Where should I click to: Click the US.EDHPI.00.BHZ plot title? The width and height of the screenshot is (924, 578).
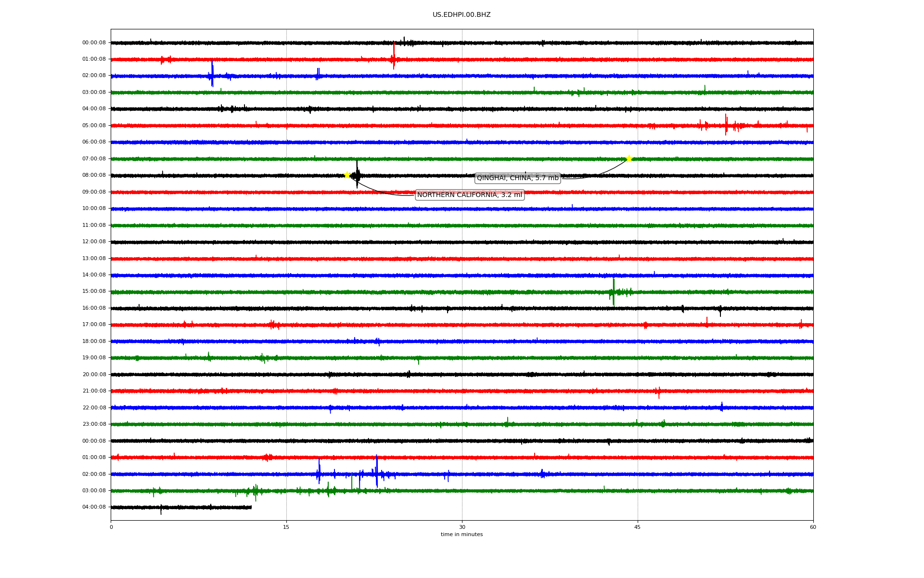pos(462,15)
